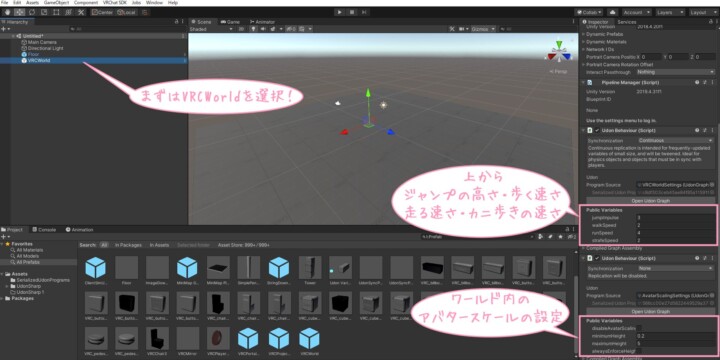The width and height of the screenshot is (720, 360).
Task: Toggle scene audio speaker icon
Action: (263, 29)
